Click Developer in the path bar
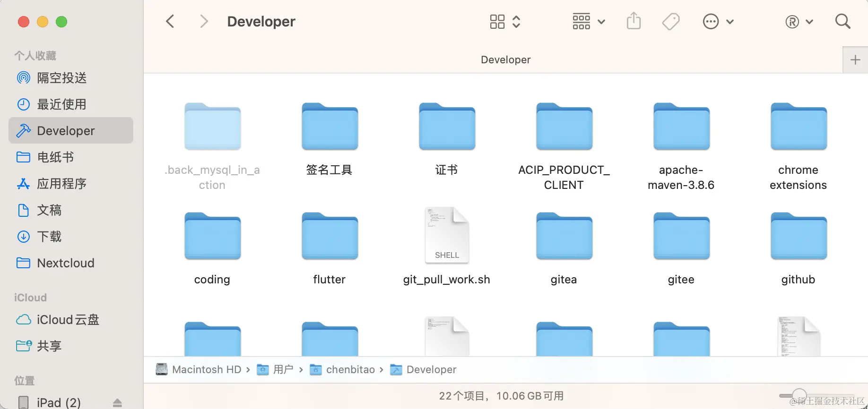Image resolution: width=868 pixels, height=409 pixels. coord(424,369)
